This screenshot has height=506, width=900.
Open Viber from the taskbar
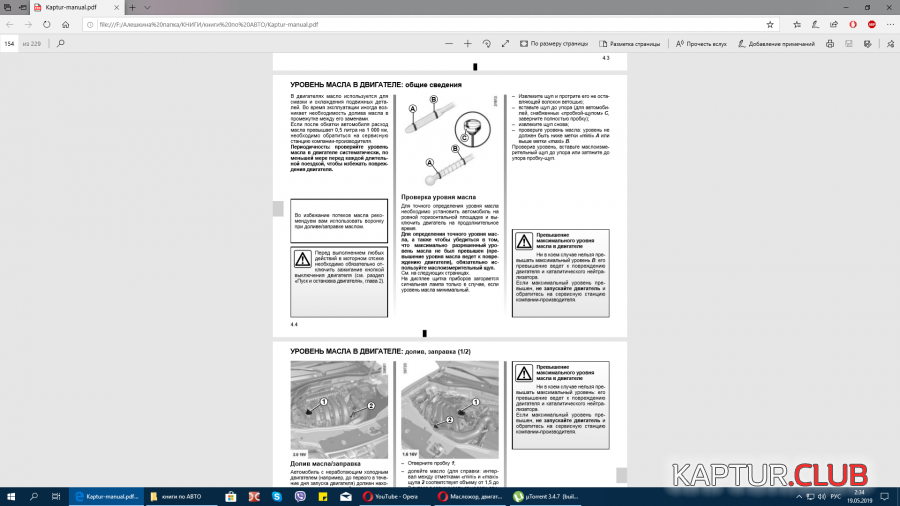coord(300,496)
